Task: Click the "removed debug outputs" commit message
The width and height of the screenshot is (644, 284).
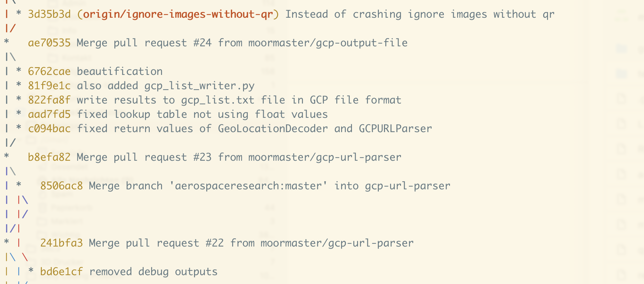Action: [x=153, y=272]
